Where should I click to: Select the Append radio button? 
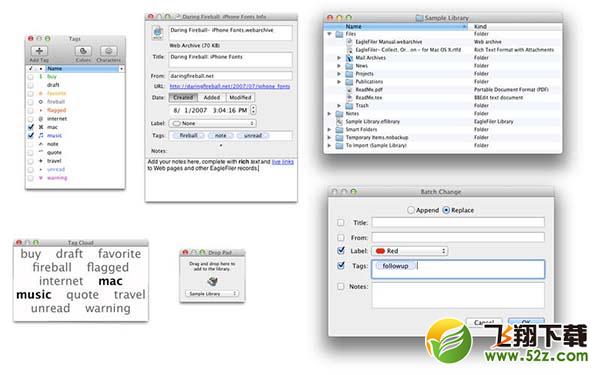tap(411, 210)
